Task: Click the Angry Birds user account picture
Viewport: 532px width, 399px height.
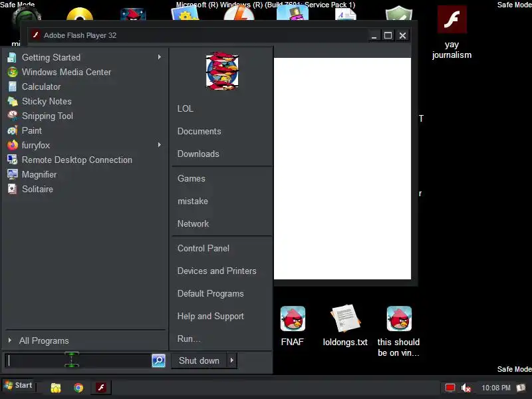Action: 222,71
